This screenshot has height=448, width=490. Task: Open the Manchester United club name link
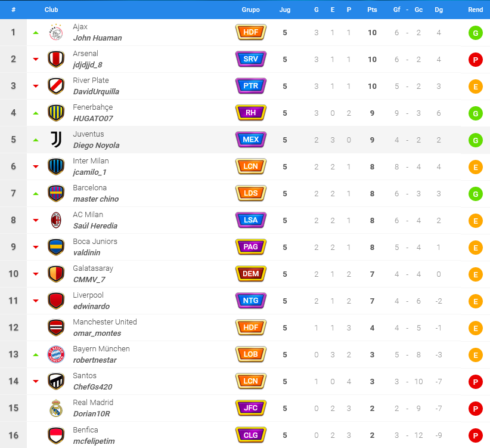[x=105, y=322]
